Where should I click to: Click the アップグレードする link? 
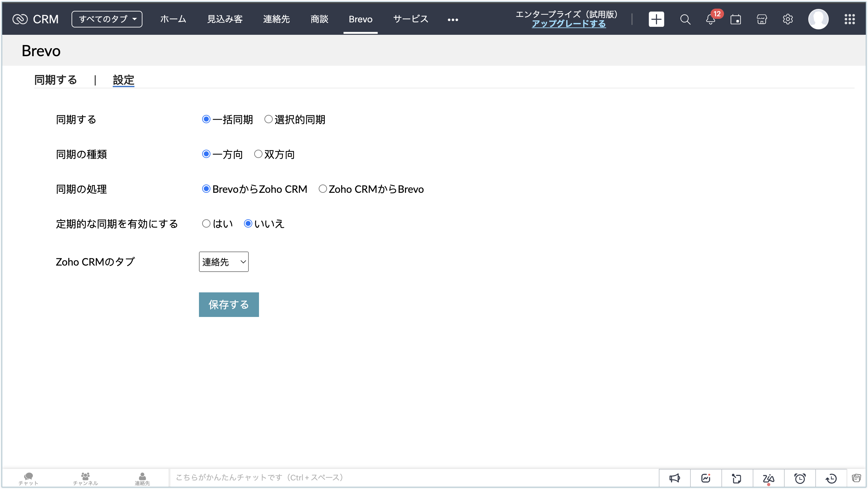(x=568, y=24)
